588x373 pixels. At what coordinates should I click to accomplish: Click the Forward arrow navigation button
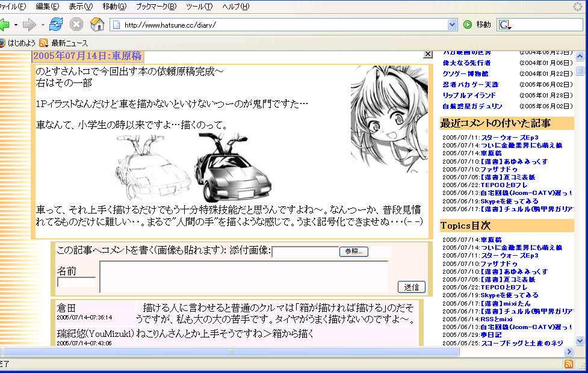29,25
